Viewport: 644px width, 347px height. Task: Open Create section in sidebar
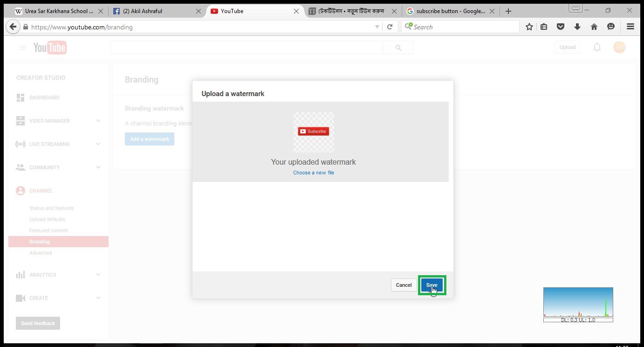pyautogui.click(x=39, y=298)
